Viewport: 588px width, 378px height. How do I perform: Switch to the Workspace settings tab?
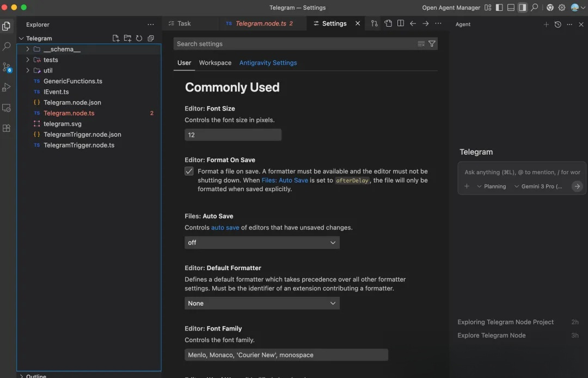coord(215,63)
